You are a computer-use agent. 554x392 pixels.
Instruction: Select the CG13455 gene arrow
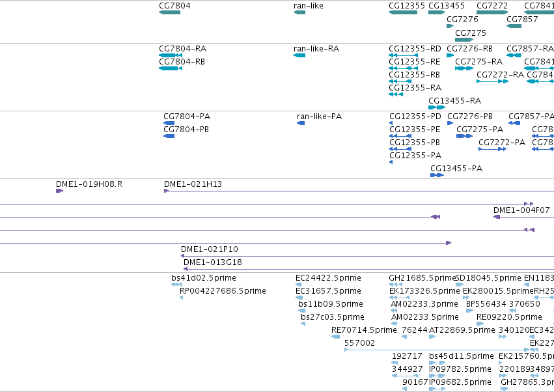click(x=437, y=12)
